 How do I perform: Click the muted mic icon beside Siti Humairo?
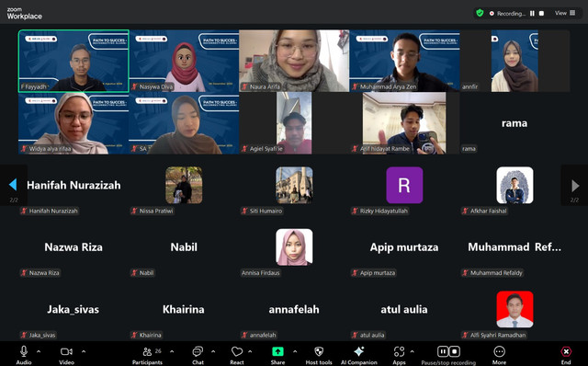click(244, 211)
